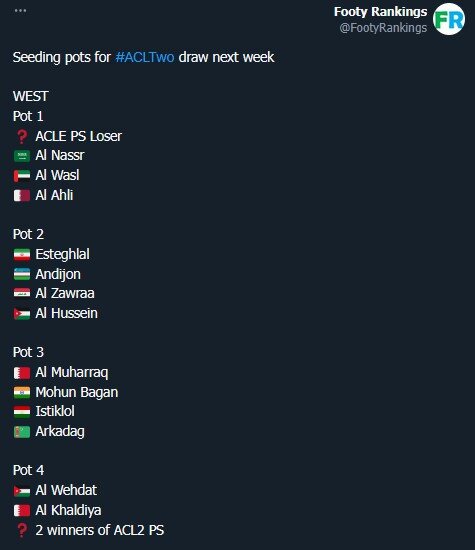The image size is (475, 550).
Task: Click the red question mark beside ACLE PS Loser
Action: coord(22,136)
